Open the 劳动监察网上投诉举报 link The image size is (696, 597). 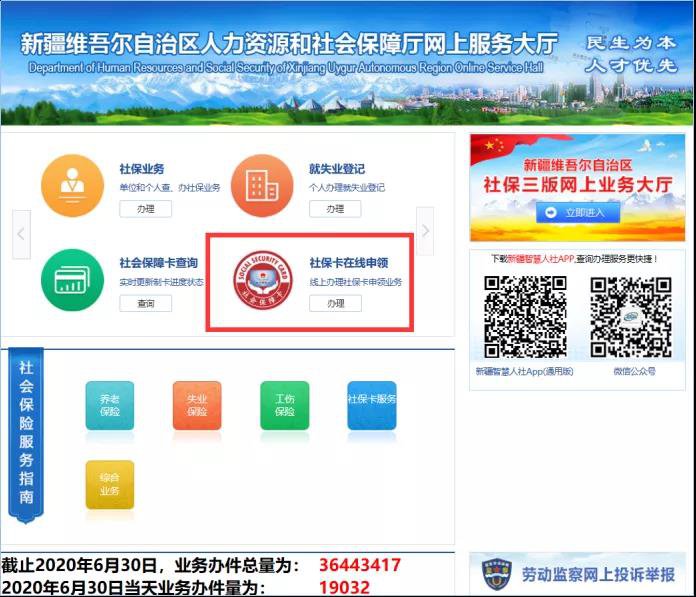coord(598,576)
